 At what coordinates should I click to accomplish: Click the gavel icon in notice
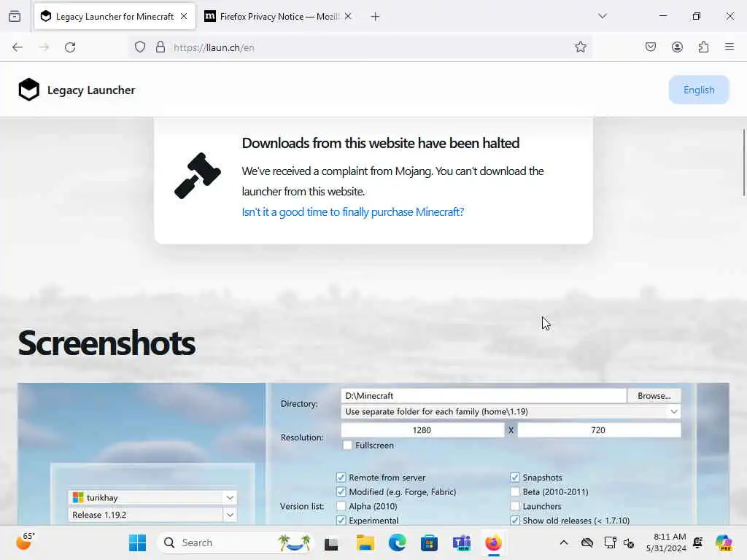coord(198,176)
